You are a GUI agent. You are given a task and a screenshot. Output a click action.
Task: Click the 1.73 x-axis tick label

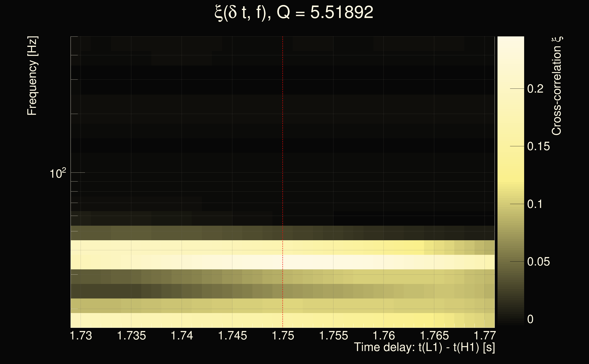(x=81, y=336)
